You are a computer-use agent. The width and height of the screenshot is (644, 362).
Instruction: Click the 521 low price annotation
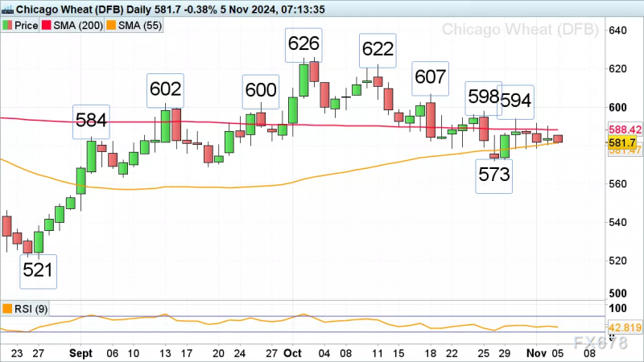[38, 271]
